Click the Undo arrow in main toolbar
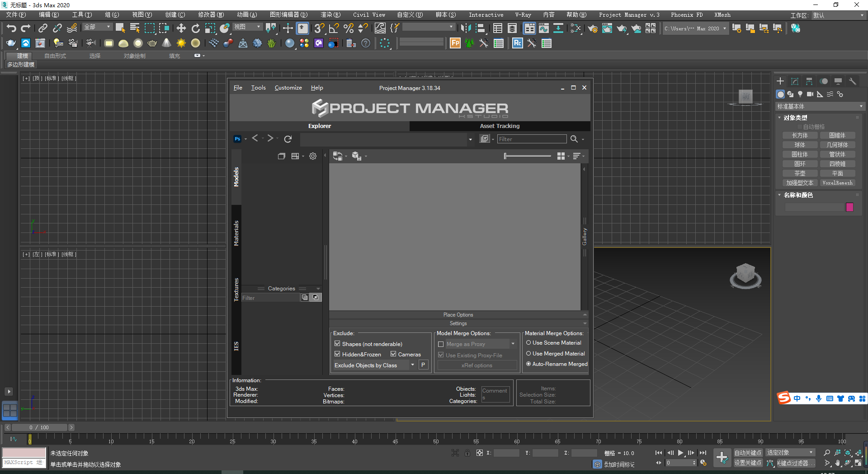Viewport: 868px width, 474px height. (x=11, y=28)
